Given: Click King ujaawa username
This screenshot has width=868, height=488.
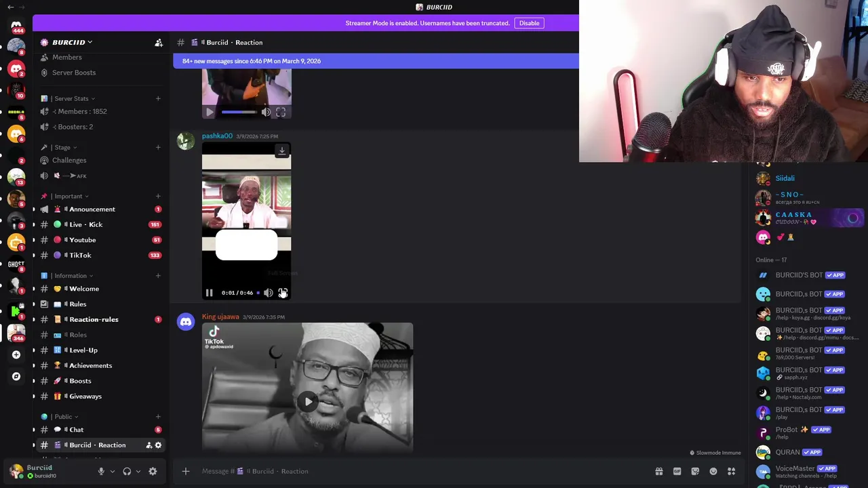Looking at the screenshot, I should (x=220, y=317).
